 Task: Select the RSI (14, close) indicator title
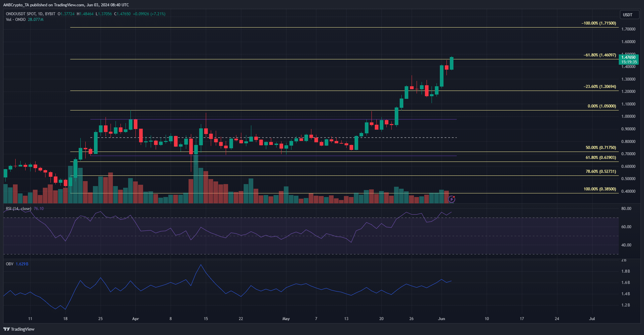19,209
